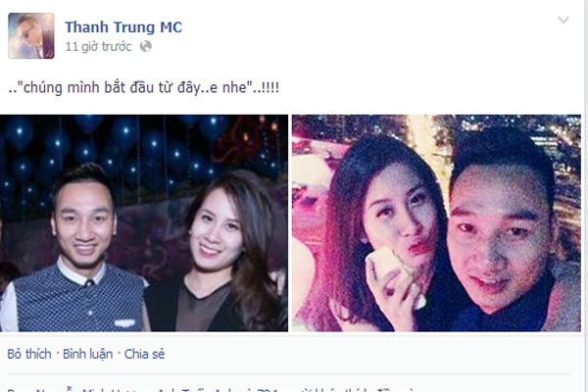The image size is (588, 392).
Task: Open Thanh Trung MC profile picture
Action: coord(31,35)
